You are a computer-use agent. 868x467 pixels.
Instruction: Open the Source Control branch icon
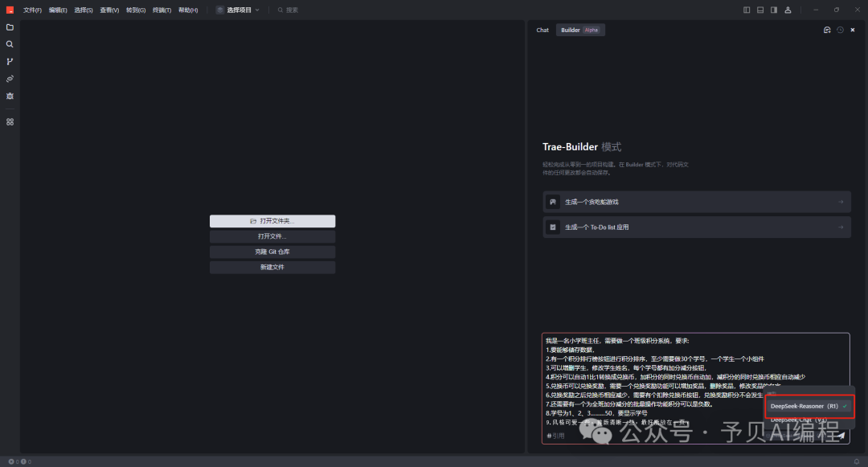tap(10, 61)
